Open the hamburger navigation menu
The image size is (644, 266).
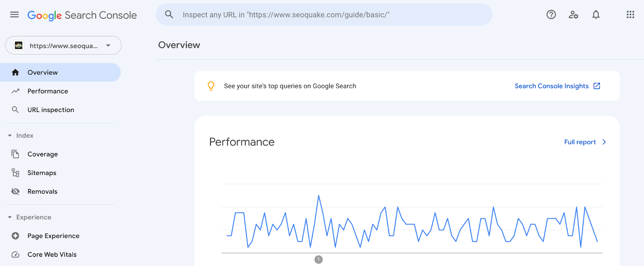tap(14, 15)
